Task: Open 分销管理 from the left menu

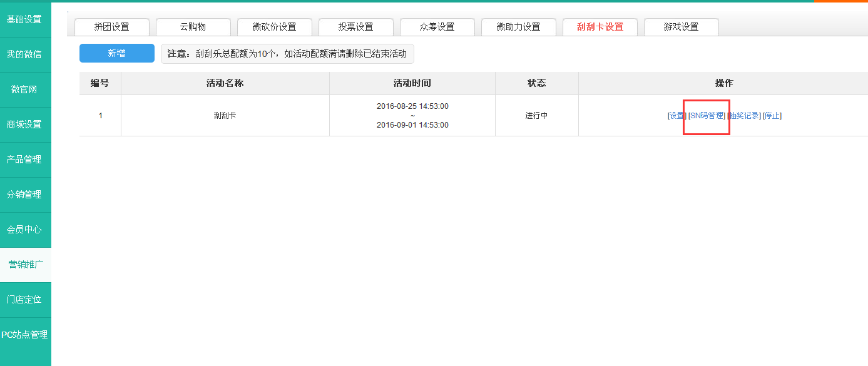Action: [x=24, y=195]
